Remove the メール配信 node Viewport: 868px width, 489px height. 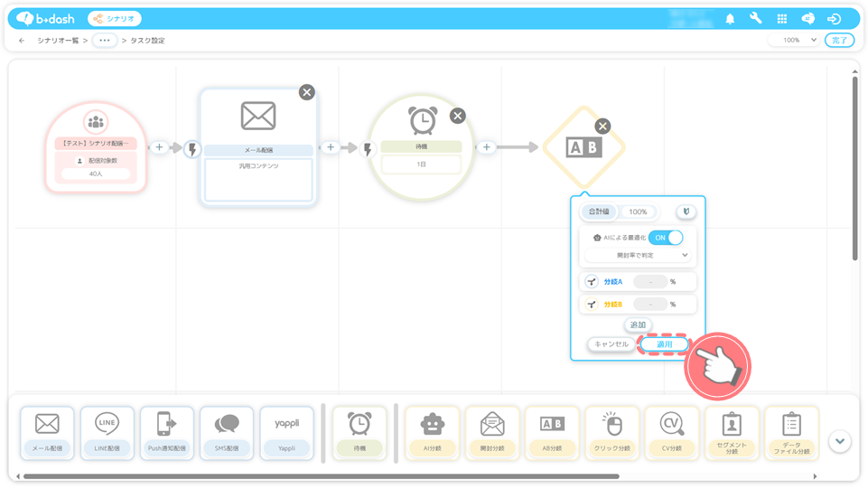[307, 92]
